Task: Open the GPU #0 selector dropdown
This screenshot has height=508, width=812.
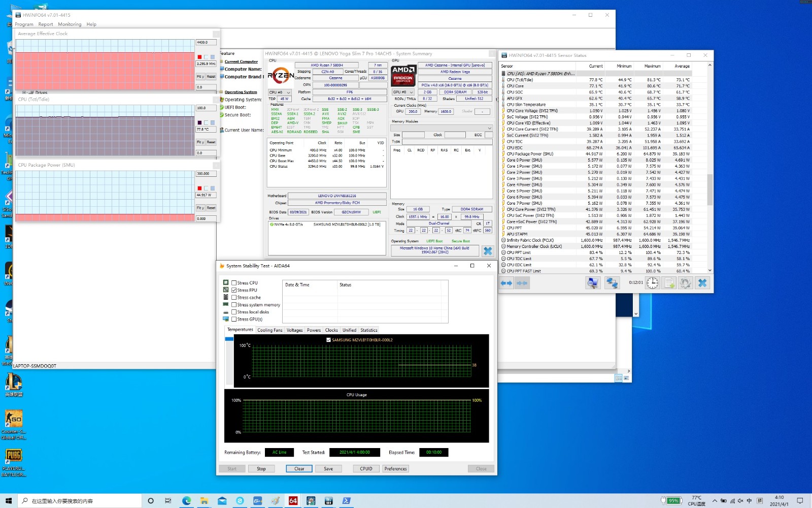Action: point(403,92)
